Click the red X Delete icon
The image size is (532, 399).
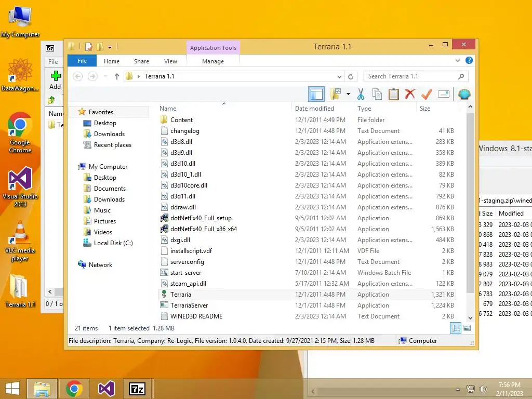pos(410,94)
